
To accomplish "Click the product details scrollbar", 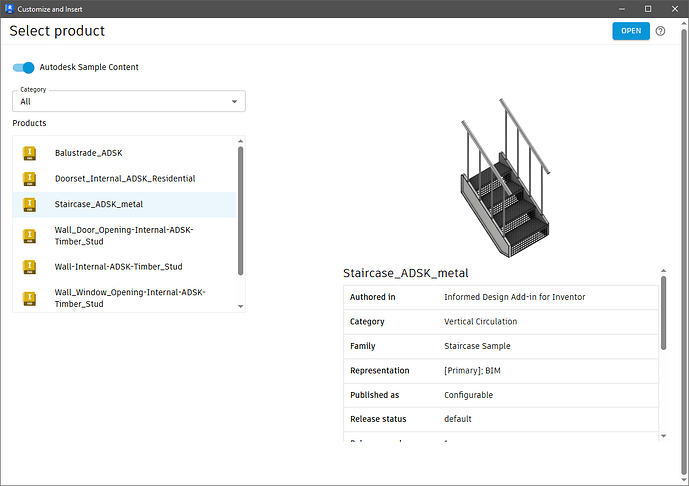I will click(x=662, y=313).
